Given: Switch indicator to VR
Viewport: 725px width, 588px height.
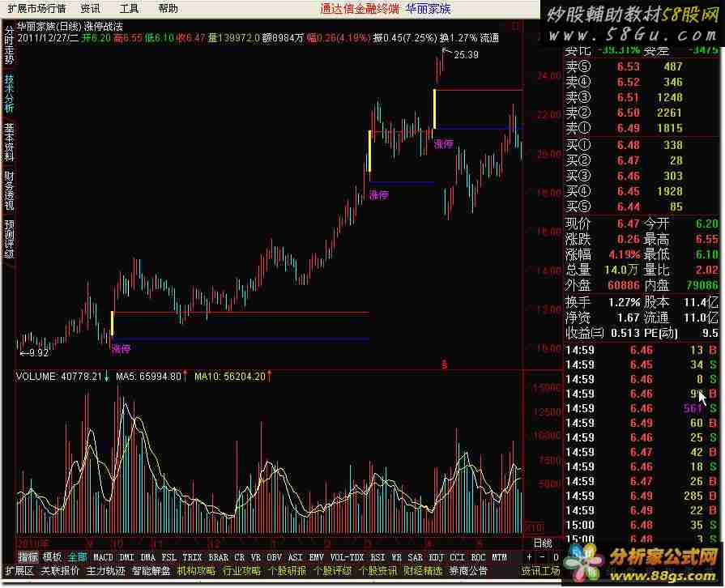Looking at the screenshot, I should (256, 557).
